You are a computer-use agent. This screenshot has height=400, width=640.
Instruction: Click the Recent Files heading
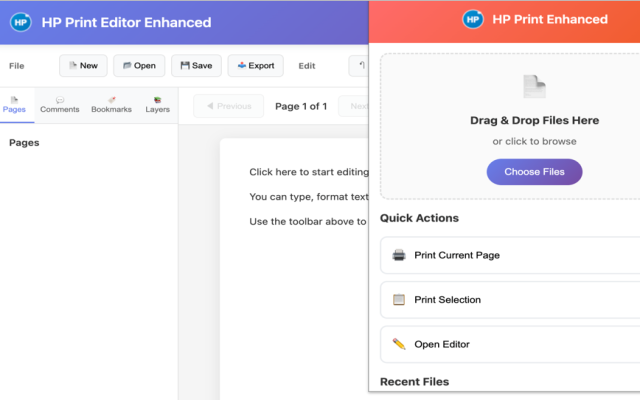[414, 382]
